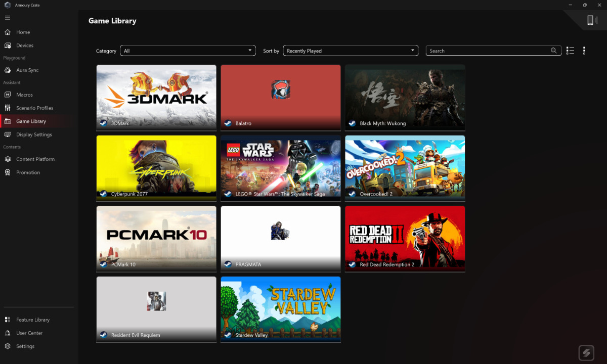The width and height of the screenshot is (607, 364).
Task: Open the Black Myth: Wukong tile
Action: pyautogui.click(x=405, y=98)
